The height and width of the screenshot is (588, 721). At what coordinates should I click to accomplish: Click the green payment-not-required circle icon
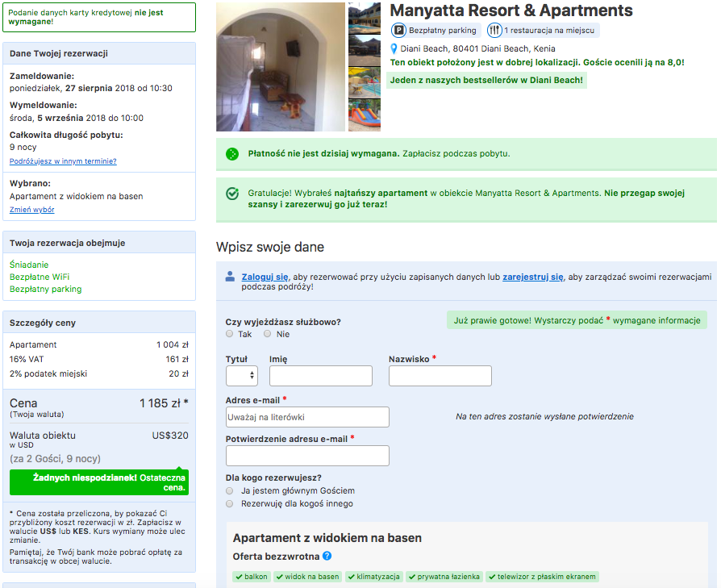(x=232, y=154)
